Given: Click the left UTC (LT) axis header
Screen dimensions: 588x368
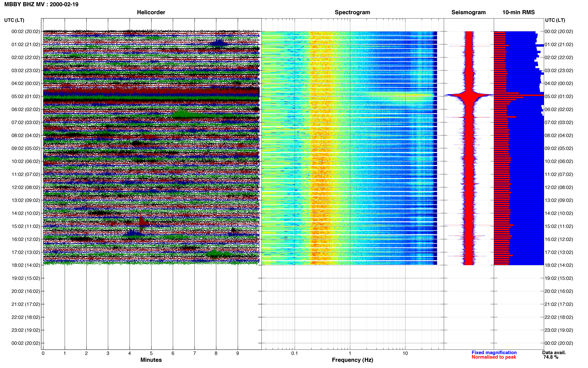Looking at the screenshot, I should pyautogui.click(x=14, y=20).
